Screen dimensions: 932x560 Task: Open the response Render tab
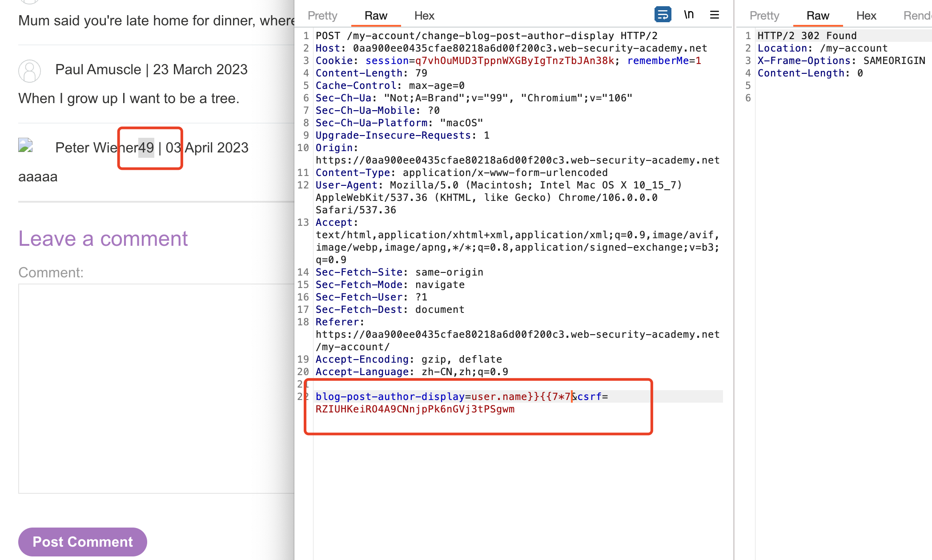point(917,16)
